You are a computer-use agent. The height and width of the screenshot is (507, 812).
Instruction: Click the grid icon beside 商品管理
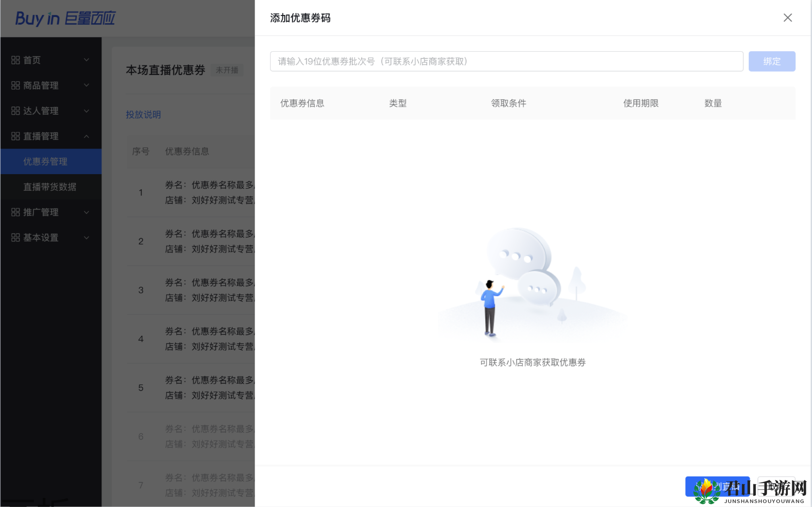(x=15, y=85)
